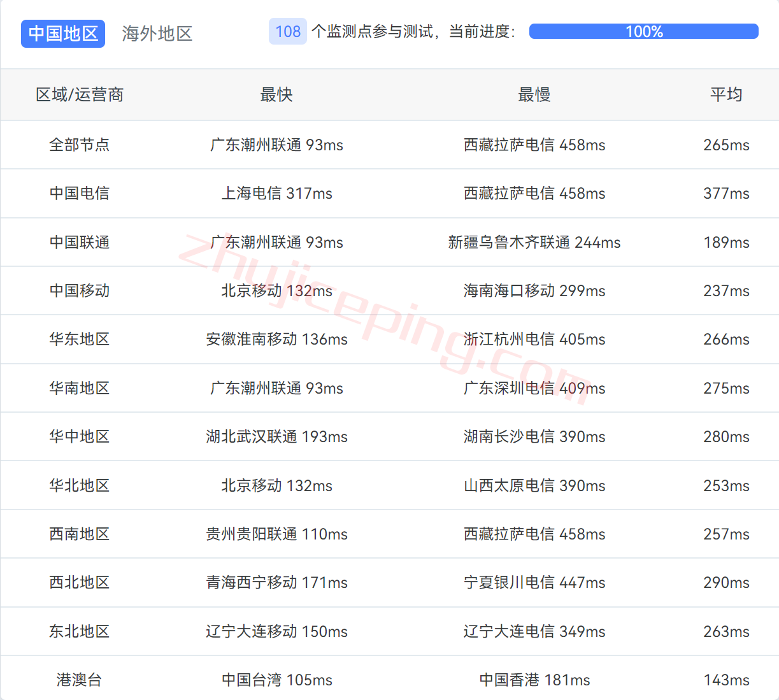Select the 华中地区 row label
This screenshot has width=779, height=700.
pyautogui.click(x=80, y=436)
